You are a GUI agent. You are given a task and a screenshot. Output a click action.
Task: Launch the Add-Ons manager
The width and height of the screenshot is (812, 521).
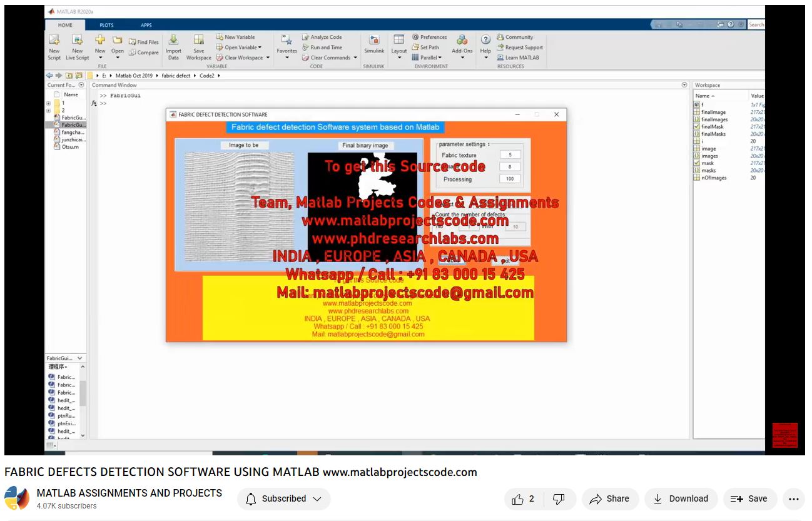pyautogui.click(x=462, y=46)
